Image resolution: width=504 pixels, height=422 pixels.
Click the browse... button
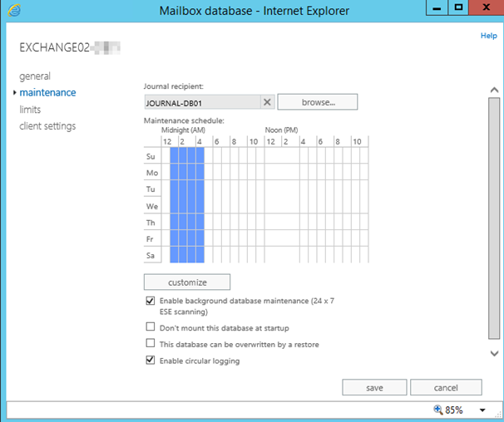tap(318, 102)
